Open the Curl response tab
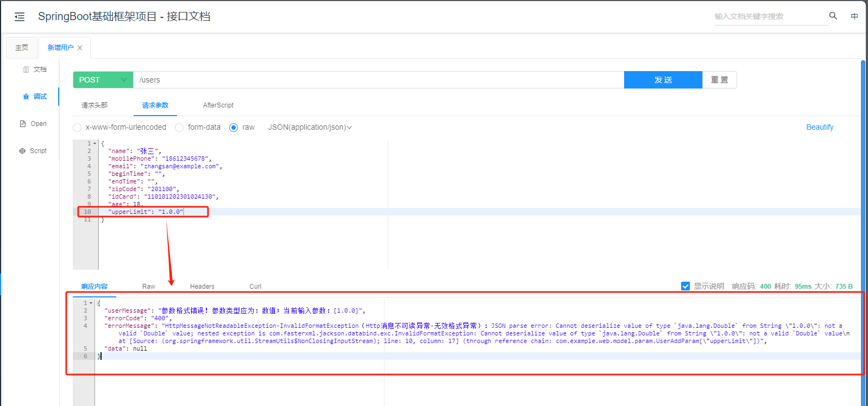The width and height of the screenshot is (868, 406). coord(255,287)
